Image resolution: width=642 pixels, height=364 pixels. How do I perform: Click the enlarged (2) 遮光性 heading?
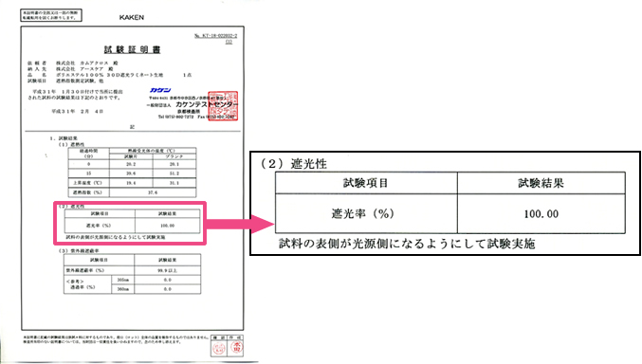pos(294,164)
